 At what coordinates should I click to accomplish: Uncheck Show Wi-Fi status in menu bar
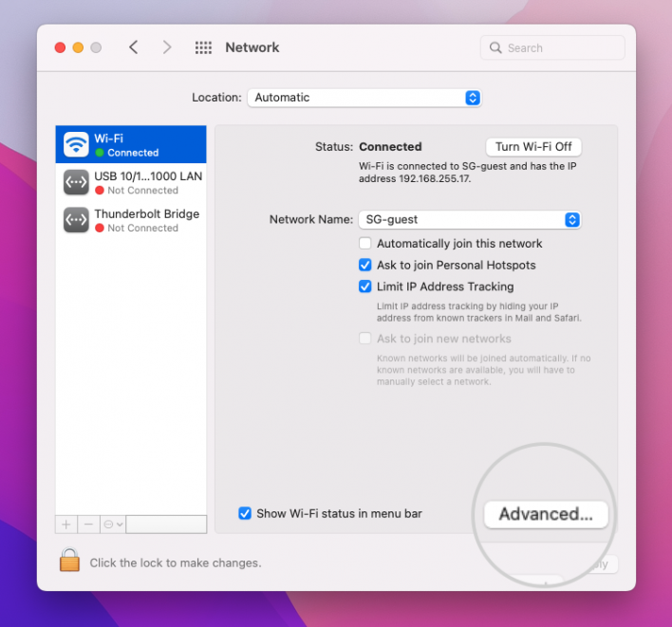click(245, 513)
